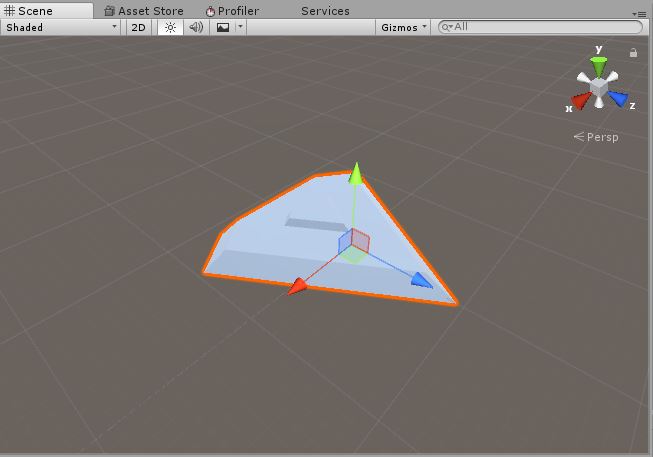This screenshot has height=457, width=653.
Task: Click the blue XY plane move handle
Action: click(x=345, y=242)
